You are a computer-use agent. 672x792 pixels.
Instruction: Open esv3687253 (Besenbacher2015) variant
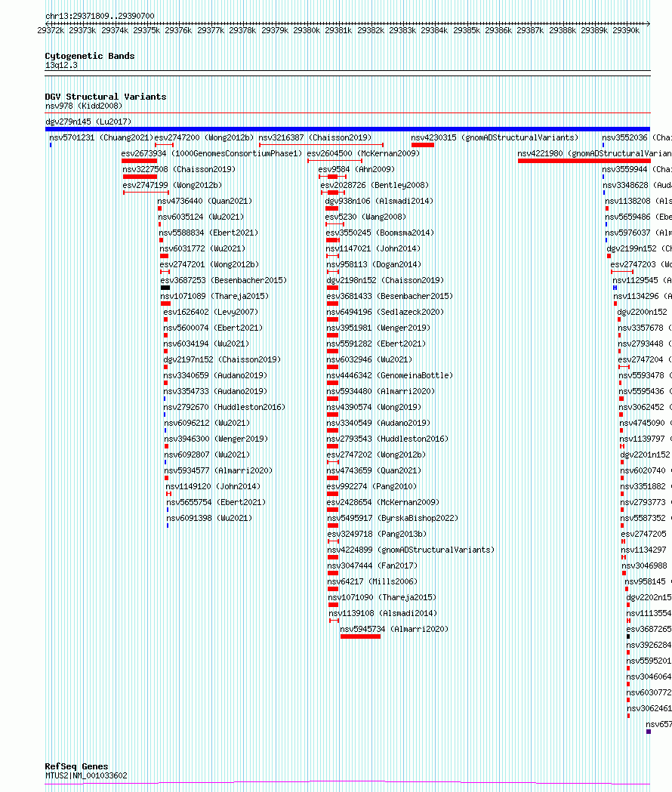click(x=223, y=280)
